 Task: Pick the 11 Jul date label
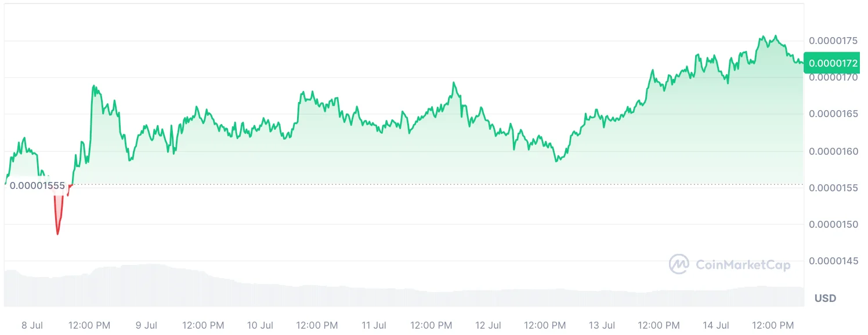(x=374, y=325)
